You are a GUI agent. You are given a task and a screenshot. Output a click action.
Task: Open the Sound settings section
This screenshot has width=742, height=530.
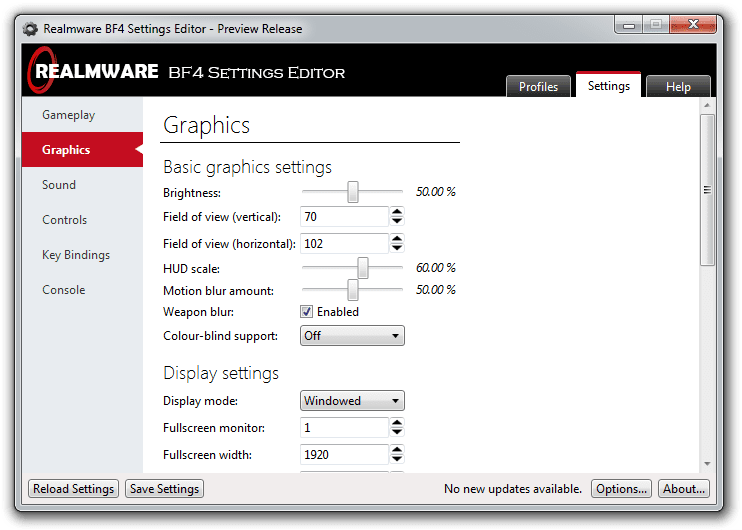[x=82, y=185]
